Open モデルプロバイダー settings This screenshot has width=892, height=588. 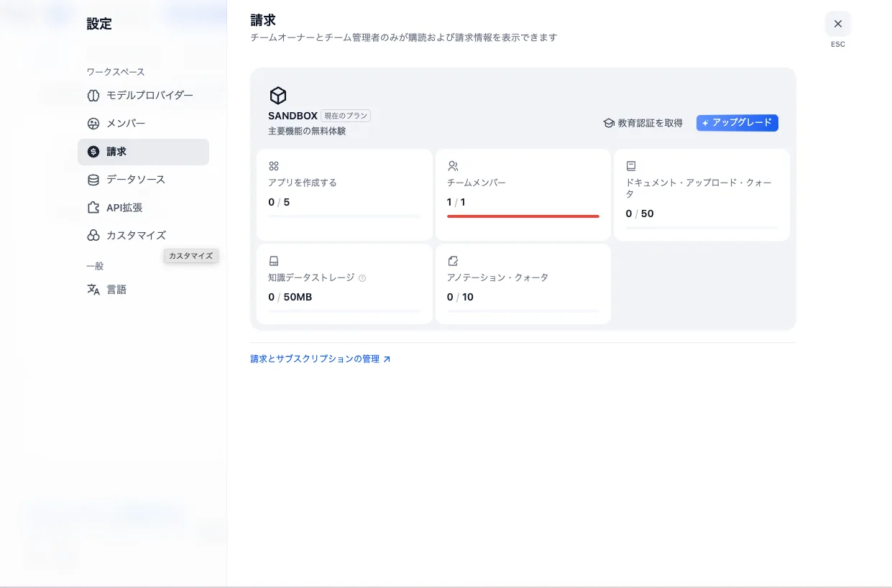tap(143, 96)
